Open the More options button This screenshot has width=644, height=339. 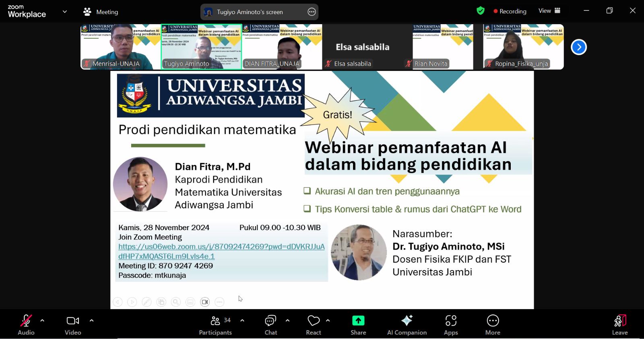493,325
